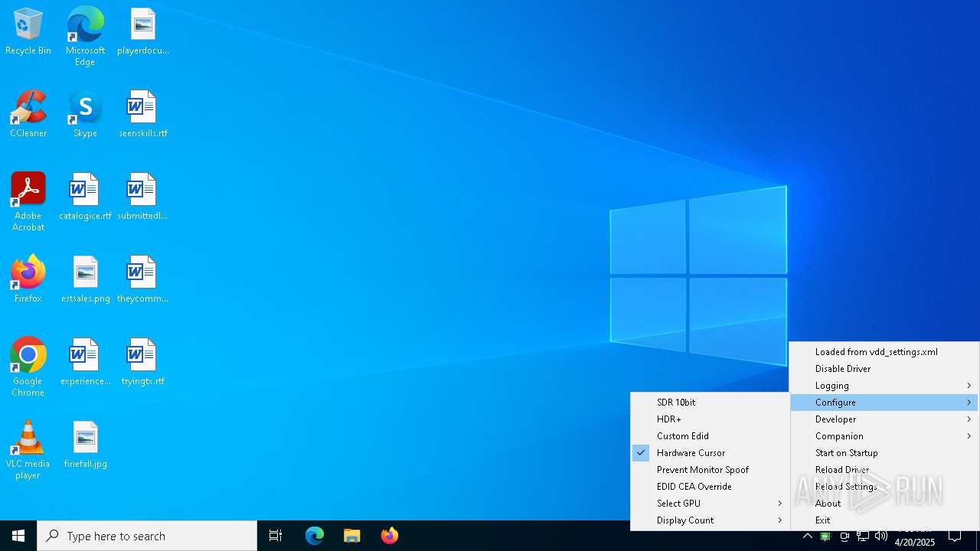Toggle Prevent Monitor Spoof option
The width and height of the screenshot is (980, 551).
click(x=710, y=470)
